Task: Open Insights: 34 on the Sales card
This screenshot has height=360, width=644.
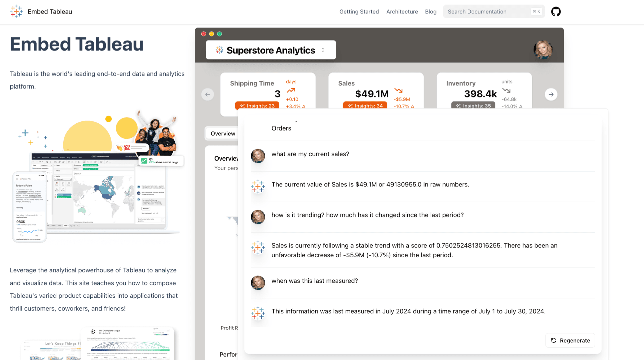Action: [x=365, y=105]
